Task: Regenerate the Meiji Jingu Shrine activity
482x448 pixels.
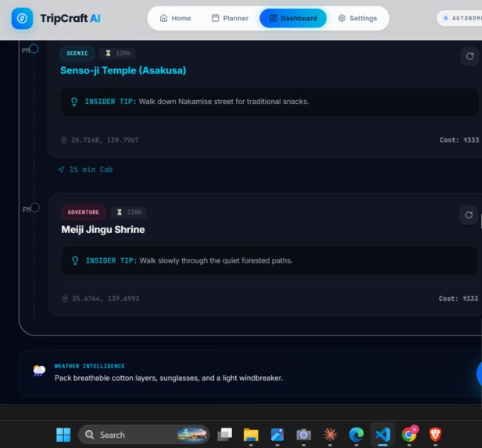Action: 469,215
